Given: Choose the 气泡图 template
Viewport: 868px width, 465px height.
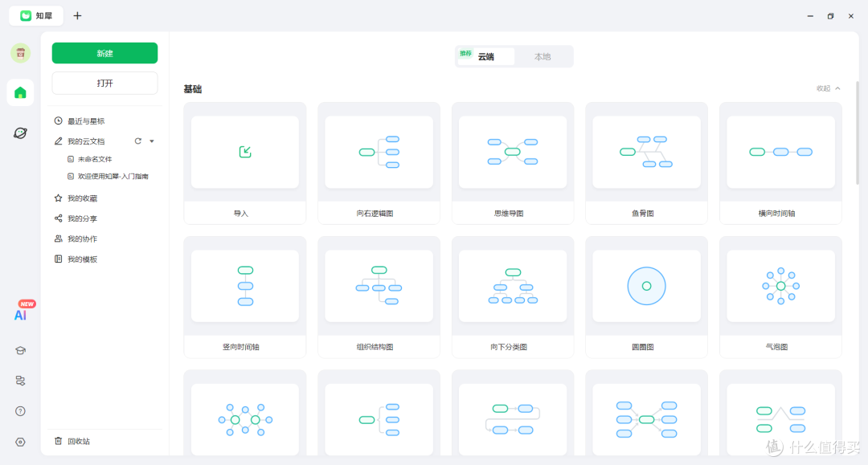Looking at the screenshot, I should tap(780, 297).
